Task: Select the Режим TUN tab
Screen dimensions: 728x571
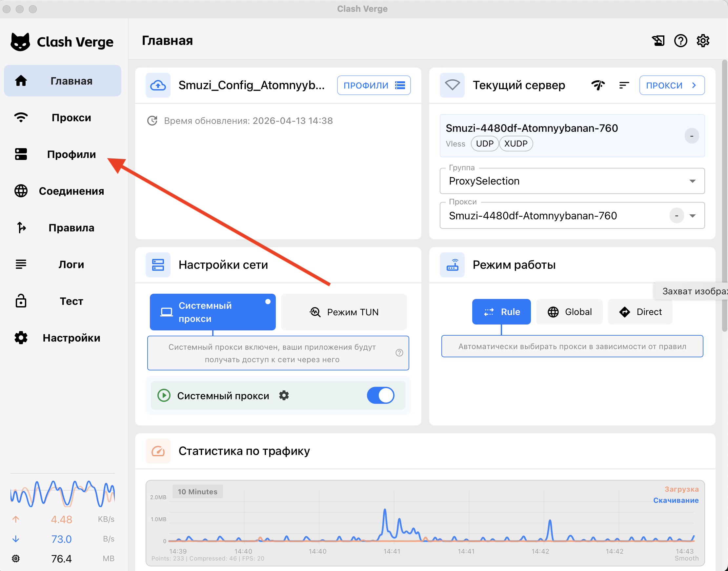Action: coord(344,312)
